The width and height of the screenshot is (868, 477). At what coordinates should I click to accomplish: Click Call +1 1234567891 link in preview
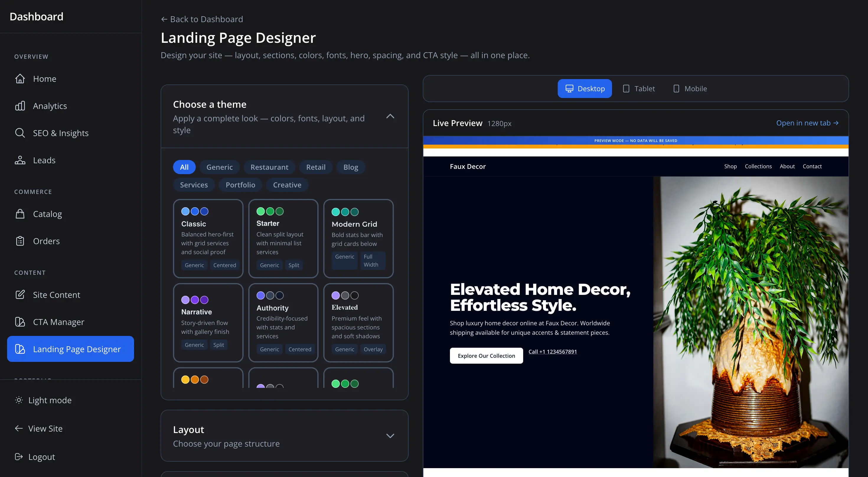click(552, 351)
